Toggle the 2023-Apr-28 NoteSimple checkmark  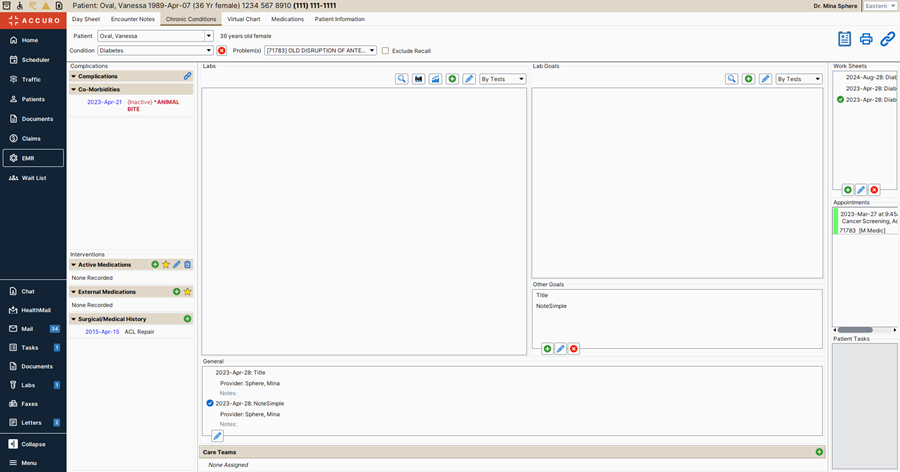(210, 403)
